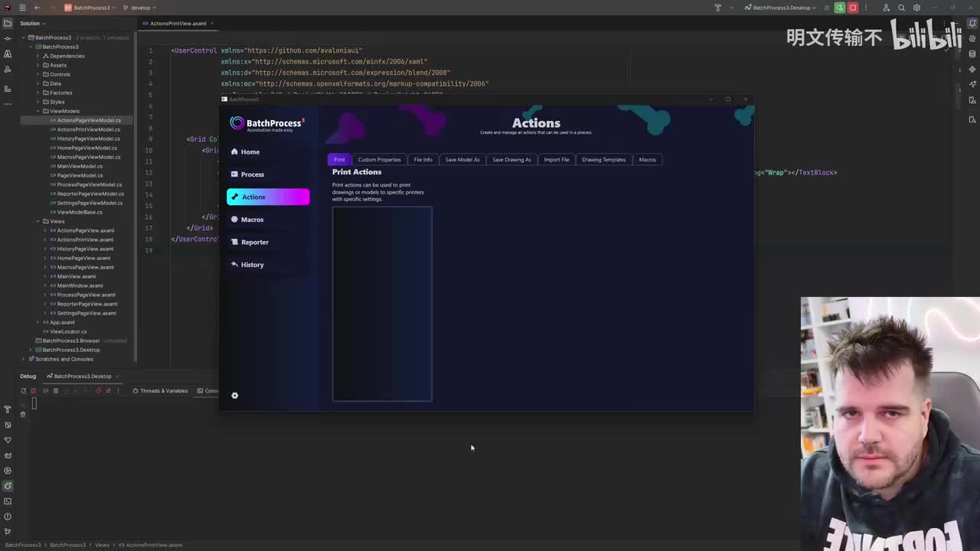Select ActionsPrintViewModel.cs in solution tree
980x551 pixels.
point(89,129)
